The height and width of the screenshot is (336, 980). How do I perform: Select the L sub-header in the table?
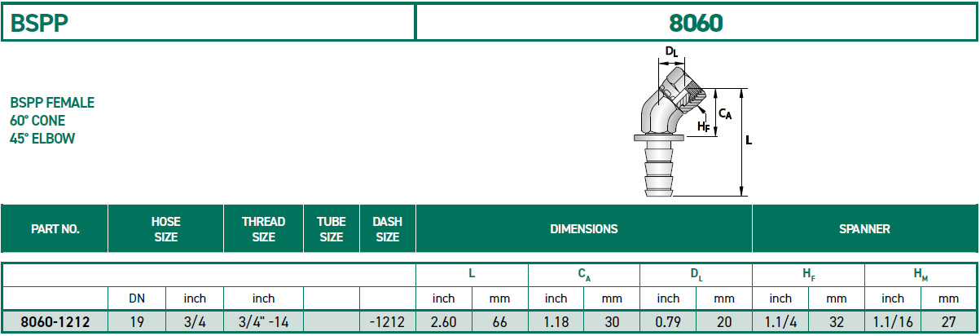pyautogui.click(x=472, y=275)
